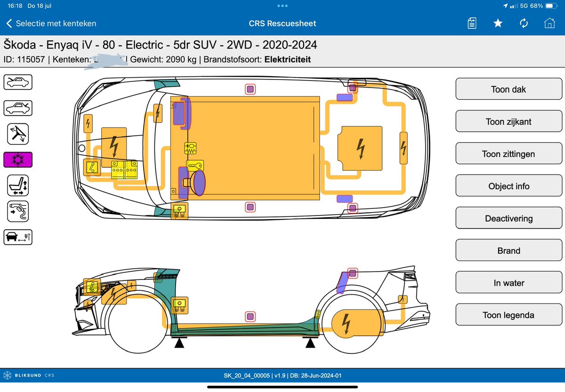
Task: Select the rear motor lightning in side view
Action: coord(347,323)
